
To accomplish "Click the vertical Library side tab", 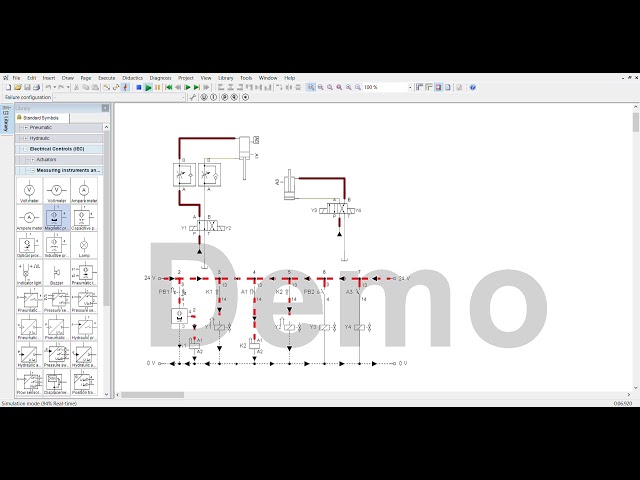I will pyautogui.click(x=6, y=120).
